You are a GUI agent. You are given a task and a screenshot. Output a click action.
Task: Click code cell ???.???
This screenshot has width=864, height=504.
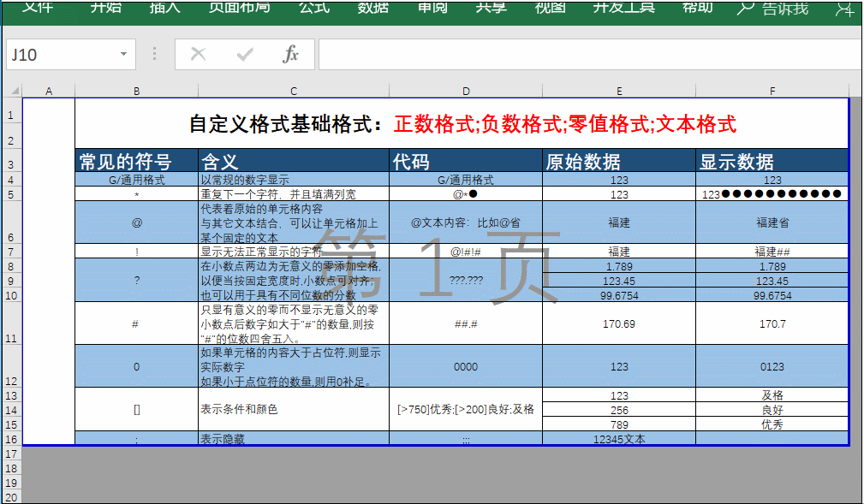pos(466,281)
